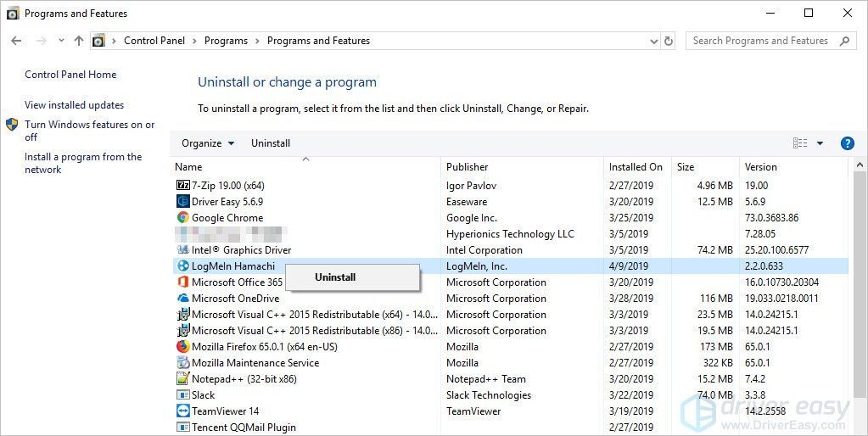Click in Search Programs and Features field

pos(760,41)
